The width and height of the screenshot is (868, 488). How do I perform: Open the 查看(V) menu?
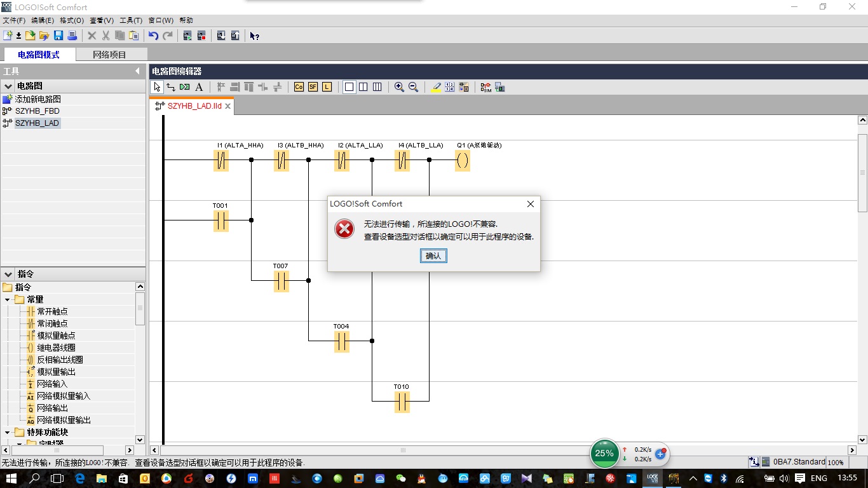click(x=102, y=20)
